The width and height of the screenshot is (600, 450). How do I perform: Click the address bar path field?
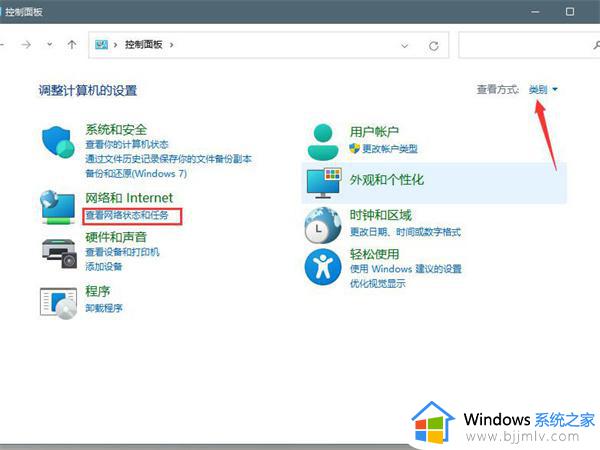(x=268, y=45)
